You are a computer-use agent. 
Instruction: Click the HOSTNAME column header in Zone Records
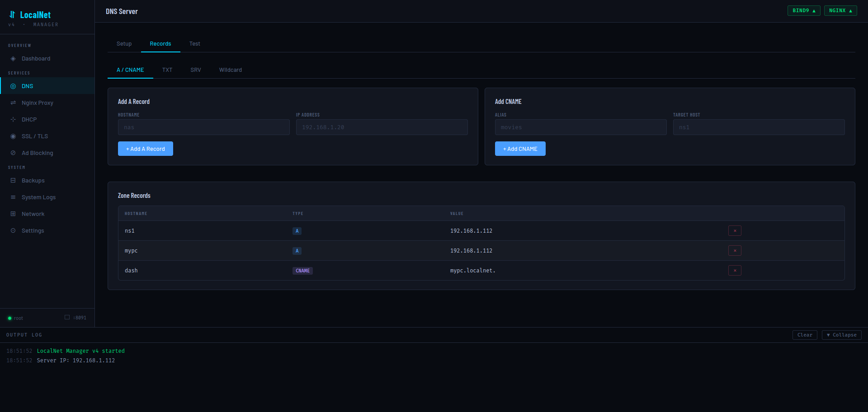(136, 214)
